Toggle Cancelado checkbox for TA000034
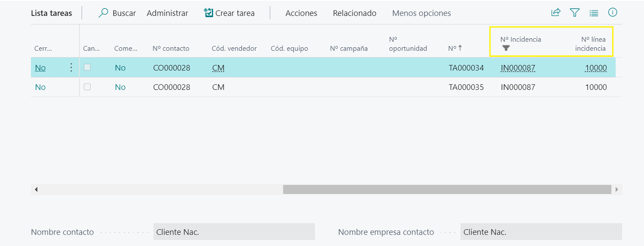Image resolution: width=644 pixels, height=246 pixels. (x=87, y=67)
